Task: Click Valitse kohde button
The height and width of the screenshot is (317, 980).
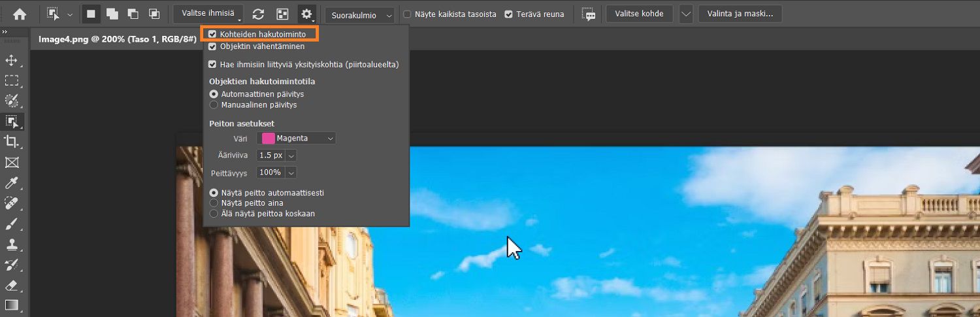Action: 639,14
